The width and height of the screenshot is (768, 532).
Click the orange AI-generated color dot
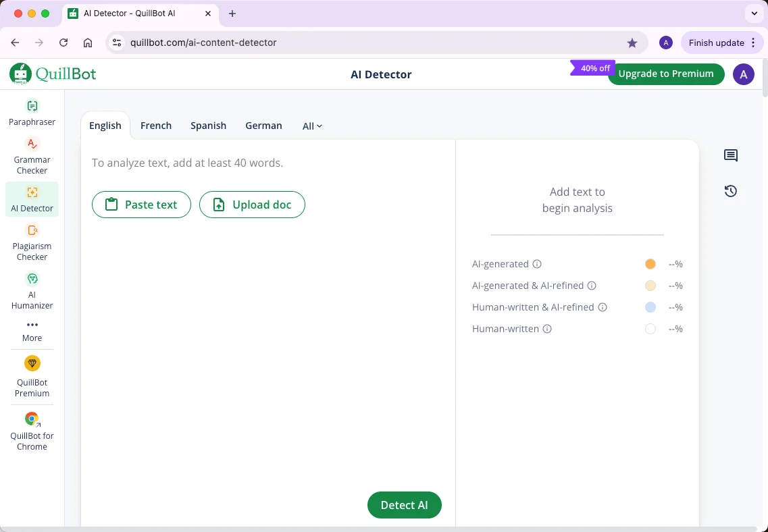(650, 264)
